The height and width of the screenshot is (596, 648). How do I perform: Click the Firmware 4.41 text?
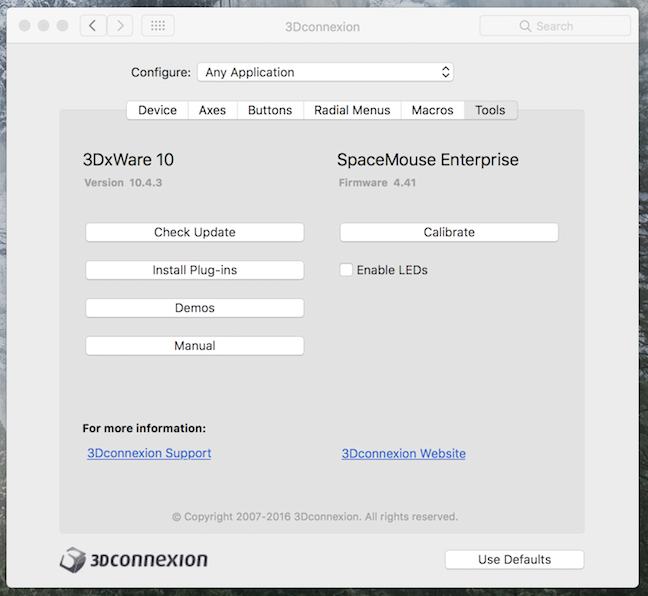(x=377, y=183)
